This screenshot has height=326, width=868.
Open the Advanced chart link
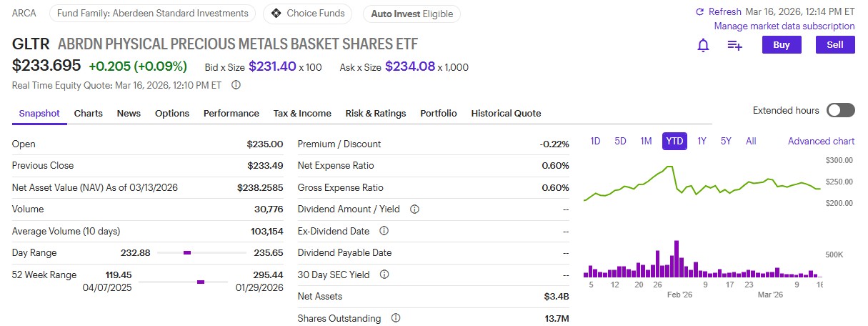(821, 141)
